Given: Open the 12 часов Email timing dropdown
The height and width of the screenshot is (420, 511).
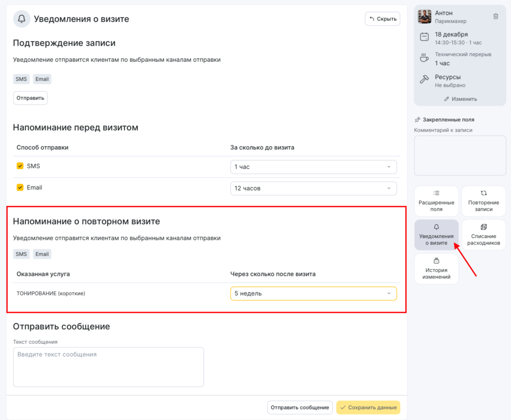Looking at the screenshot, I should point(313,189).
